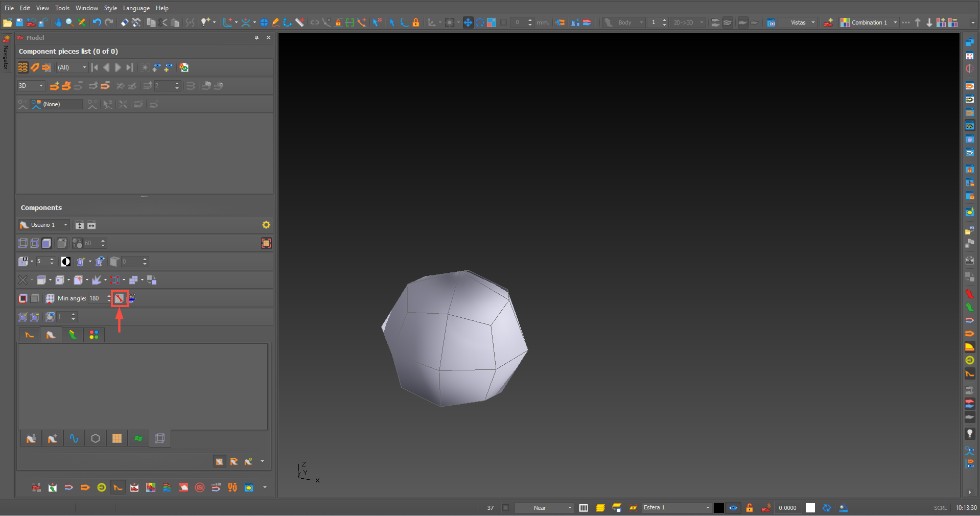Click the light bulb icon in right sidebar
The width and height of the screenshot is (980, 516).
(x=969, y=434)
